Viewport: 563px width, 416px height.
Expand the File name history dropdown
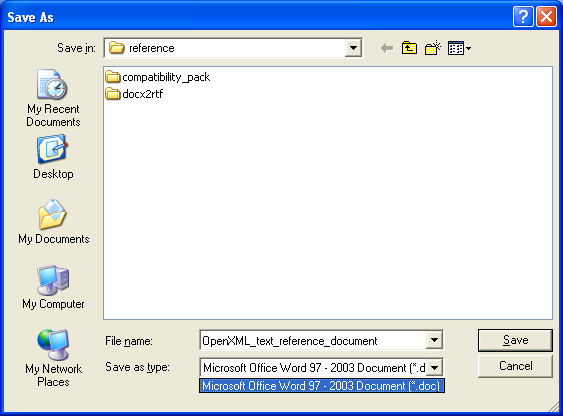pyautogui.click(x=434, y=340)
